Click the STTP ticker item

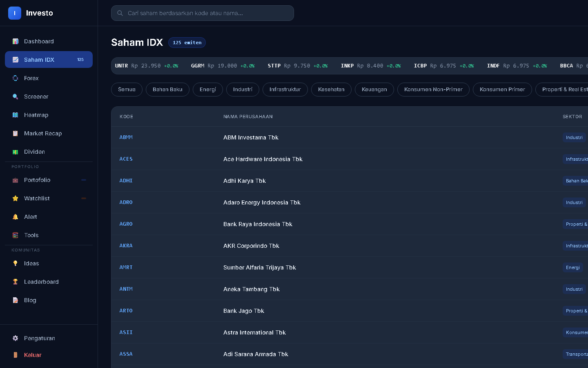point(298,66)
